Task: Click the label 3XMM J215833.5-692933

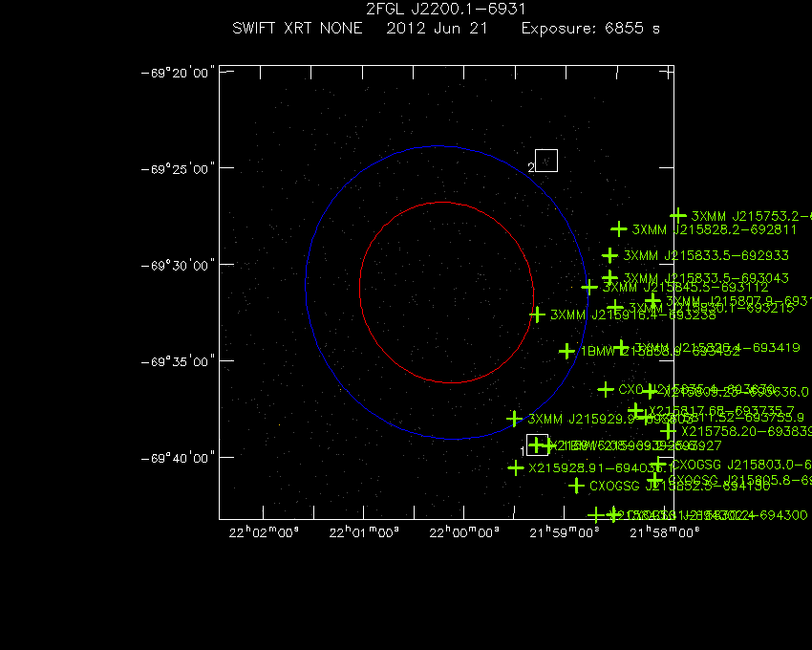Action: [x=706, y=255]
